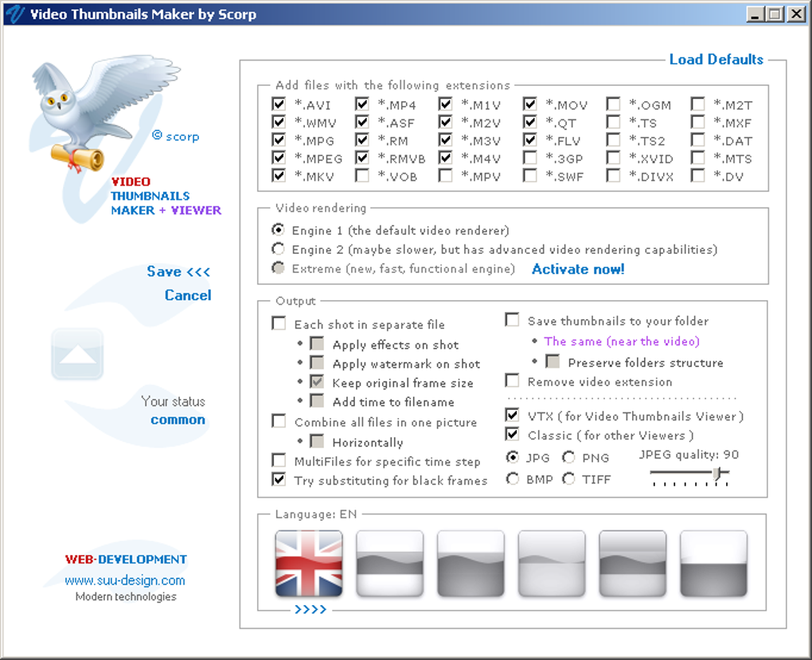Select the fourth language button in the row
Viewport: 812px width, 660px height.
click(x=552, y=564)
